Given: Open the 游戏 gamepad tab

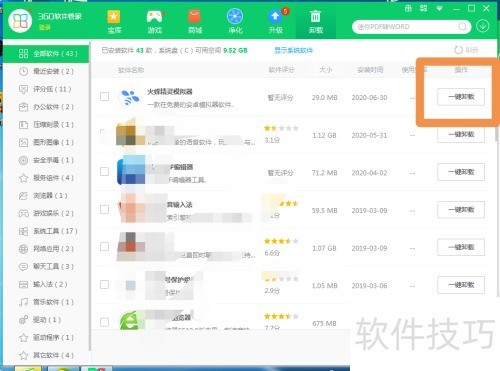Looking at the screenshot, I should [x=155, y=22].
